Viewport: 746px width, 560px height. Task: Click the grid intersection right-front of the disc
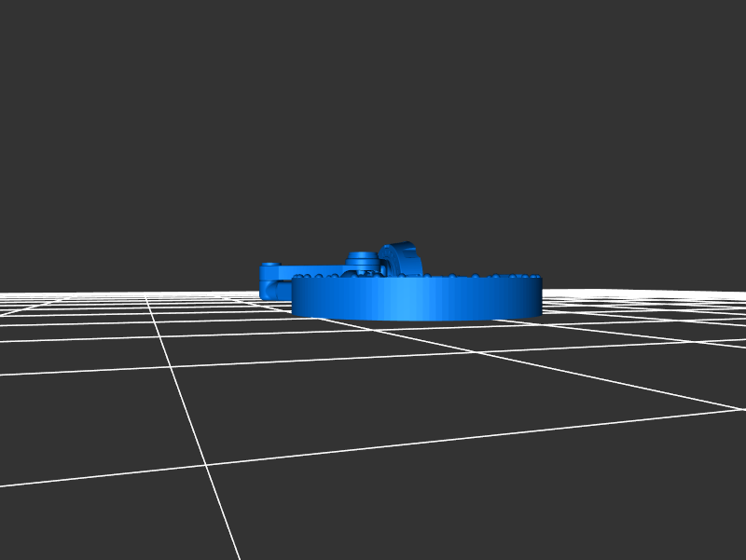click(x=477, y=353)
